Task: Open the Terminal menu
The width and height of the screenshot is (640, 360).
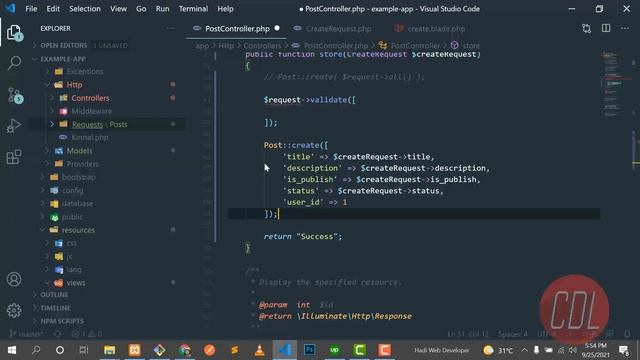Action: coord(193,9)
